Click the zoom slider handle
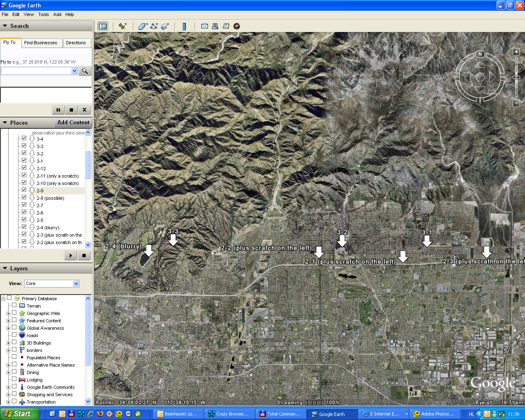 tap(516, 77)
